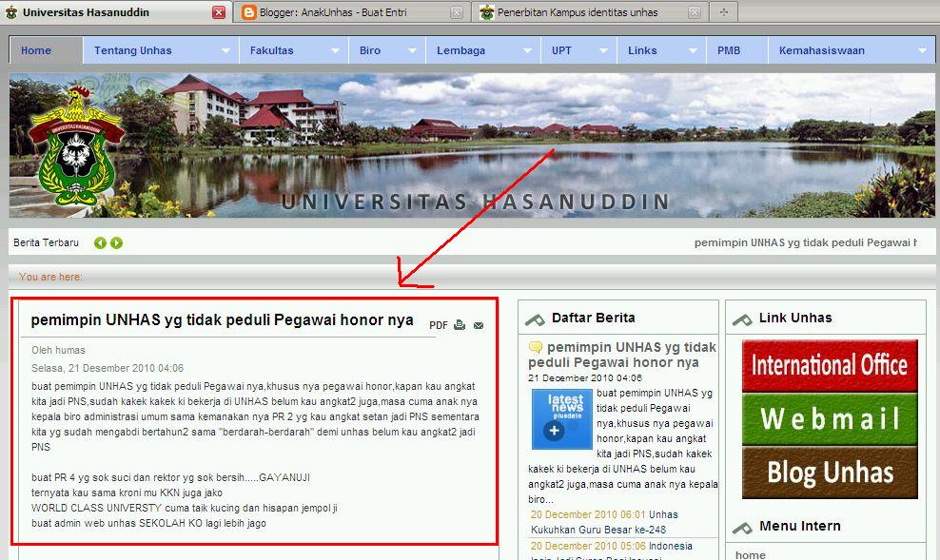Expand the UPT dropdown arrow

tap(604, 51)
